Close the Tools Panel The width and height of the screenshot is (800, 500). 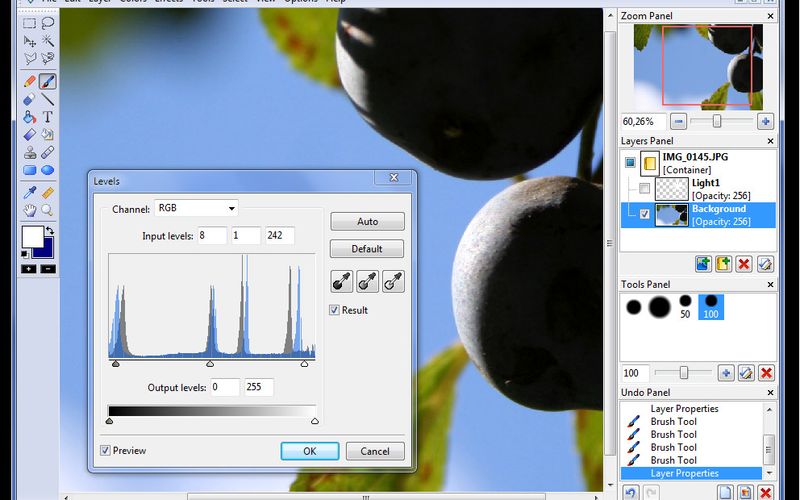point(770,284)
